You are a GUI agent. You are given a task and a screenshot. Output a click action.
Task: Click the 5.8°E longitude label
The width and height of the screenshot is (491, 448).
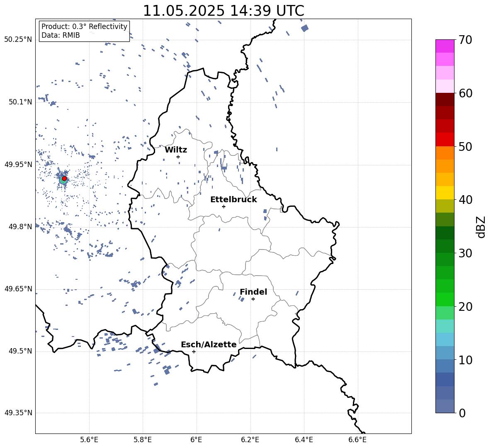pyautogui.click(x=143, y=440)
